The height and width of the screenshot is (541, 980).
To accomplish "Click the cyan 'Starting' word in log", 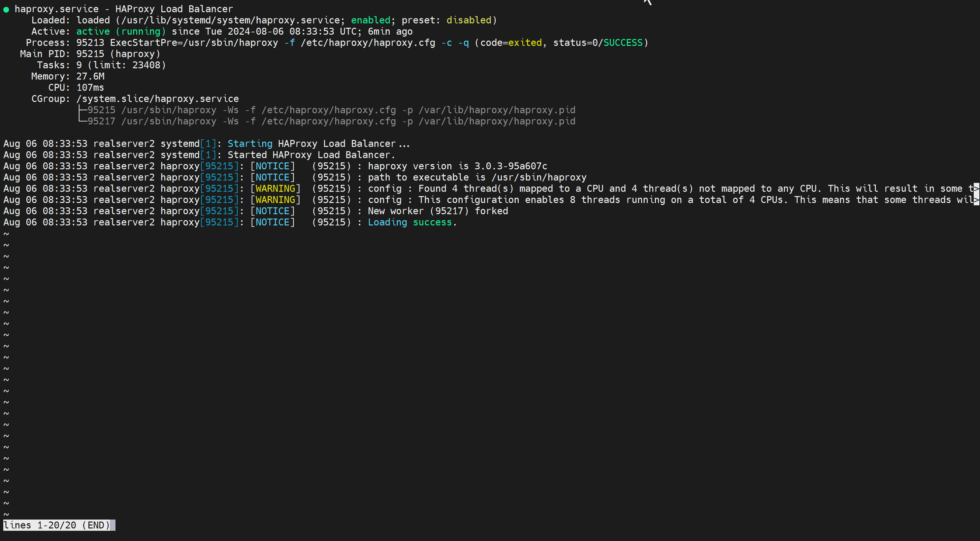I will (x=249, y=144).
